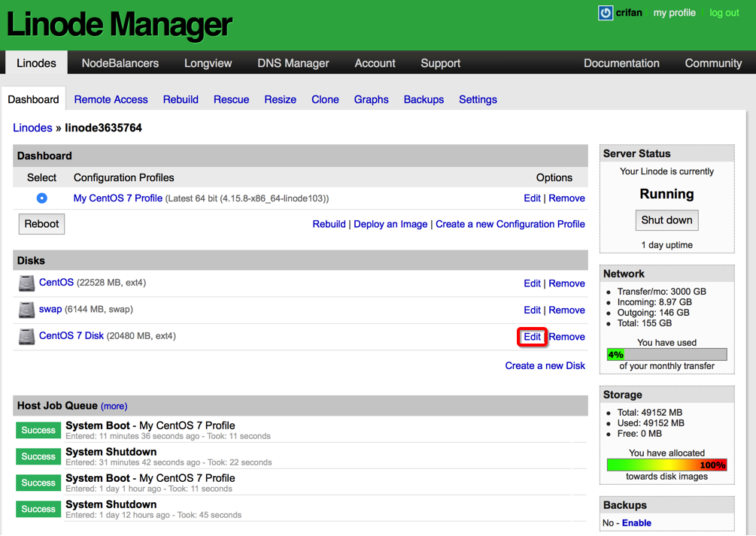This screenshot has height=536, width=756.
Task: Click the crifan username link
Action: tap(629, 13)
